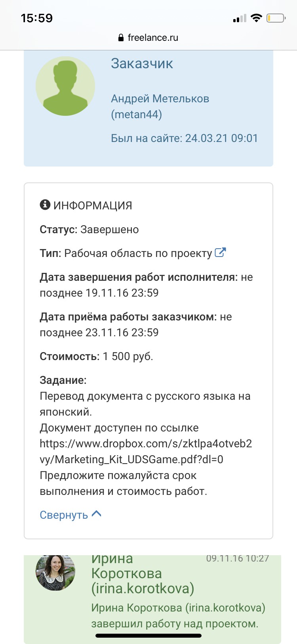
Task: Tap the battery indicator icon
Action: click(x=276, y=18)
